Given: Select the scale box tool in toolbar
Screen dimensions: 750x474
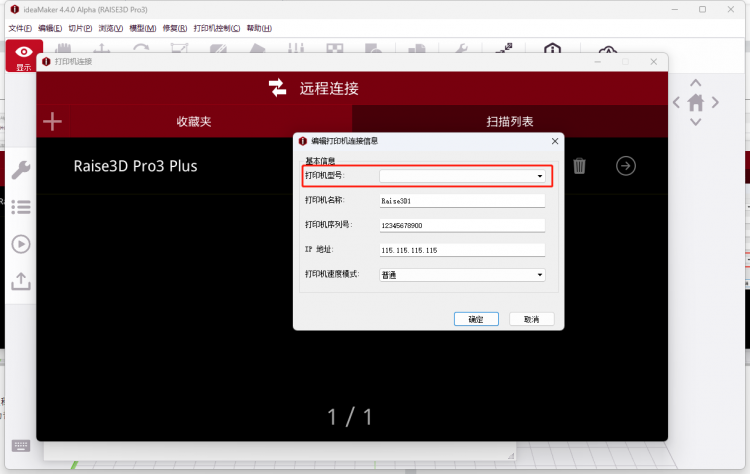Looking at the screenshot, I should pos(179,48).
